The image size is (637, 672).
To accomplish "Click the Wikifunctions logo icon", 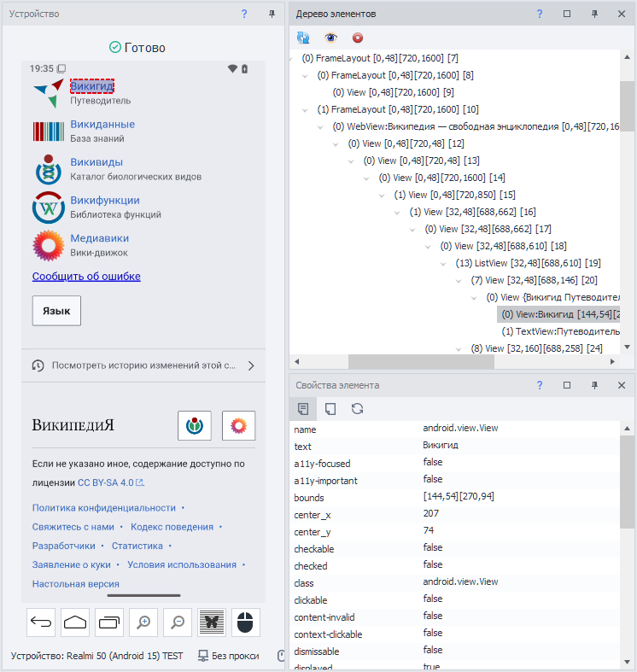I will click(x=49, y=207).
